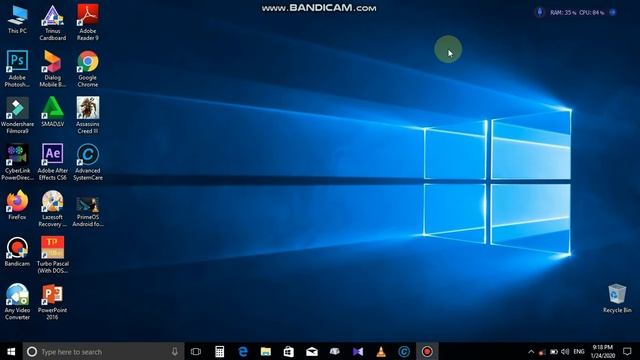Open Advanced SystemCare taskbar icon
Screen dimensions: 640x360
point(404,351)
